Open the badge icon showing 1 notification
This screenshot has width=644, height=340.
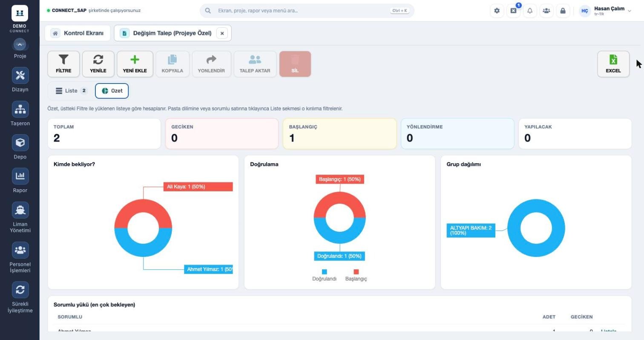tap(513, 11)
